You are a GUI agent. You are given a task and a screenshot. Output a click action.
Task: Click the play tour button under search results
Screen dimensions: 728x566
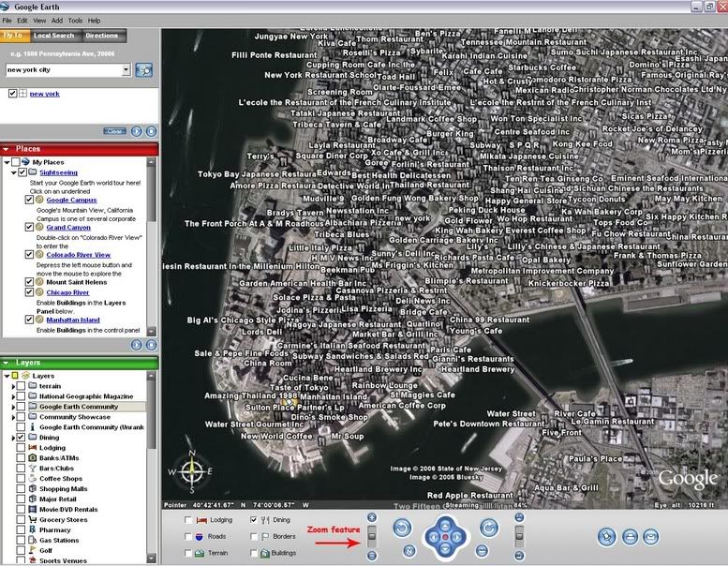(x=137, y=131)
